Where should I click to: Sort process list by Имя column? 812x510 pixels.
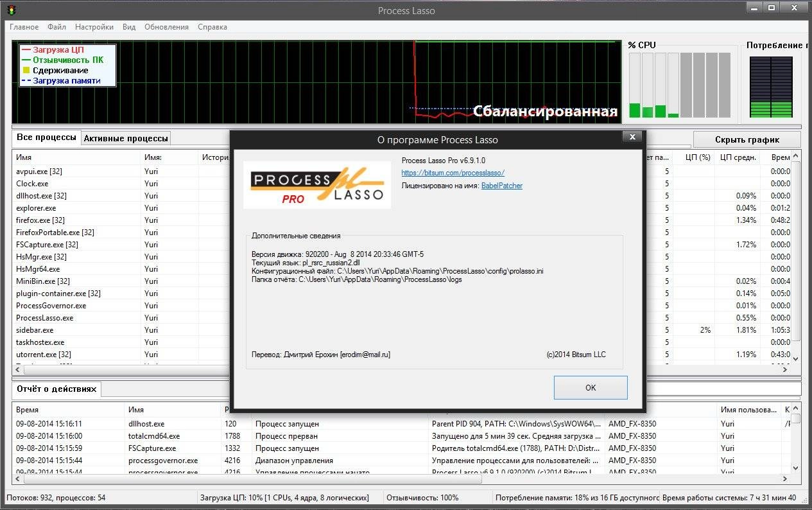76,157
